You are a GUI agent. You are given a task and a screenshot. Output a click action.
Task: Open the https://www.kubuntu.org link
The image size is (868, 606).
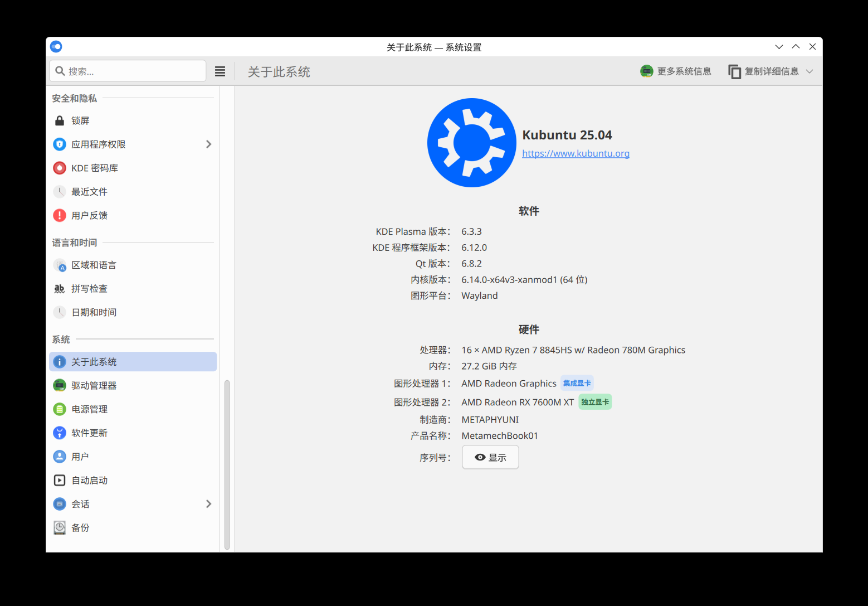click(x=576, y=153)
